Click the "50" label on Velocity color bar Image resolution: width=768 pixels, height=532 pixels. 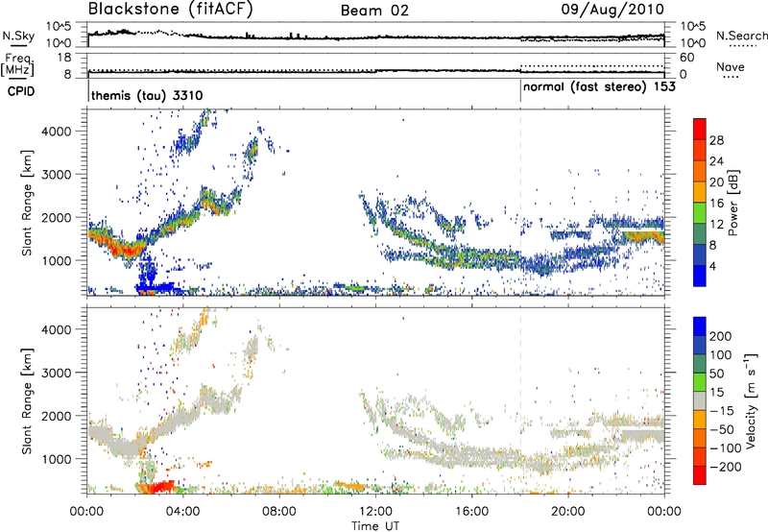(x=716, y=374)
